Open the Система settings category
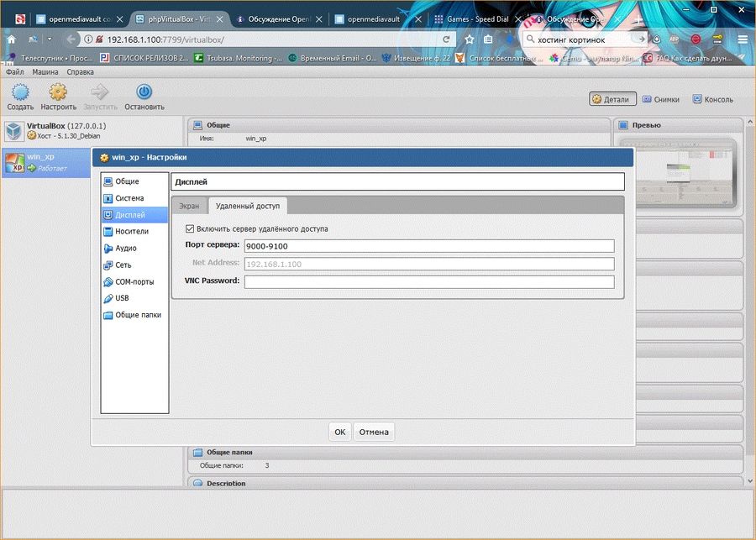Image resolution: width=756 pixels, height=540 pixels. [x=129, y=198]
